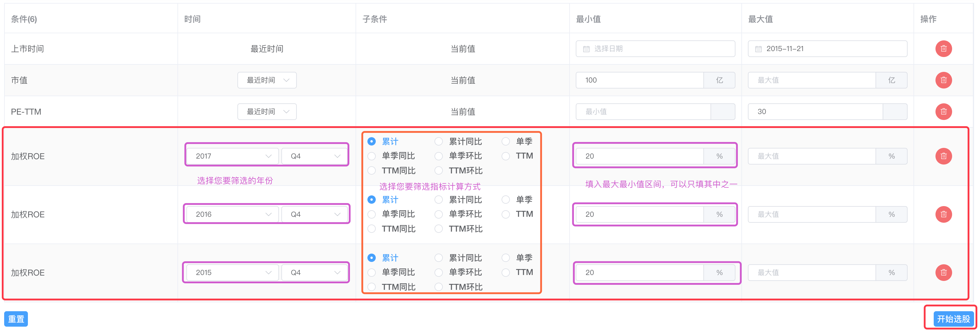980x332 pixels.
Task: Delete the 上市时间 condition row
Action: pyautogui.click(x=943, y=49)
